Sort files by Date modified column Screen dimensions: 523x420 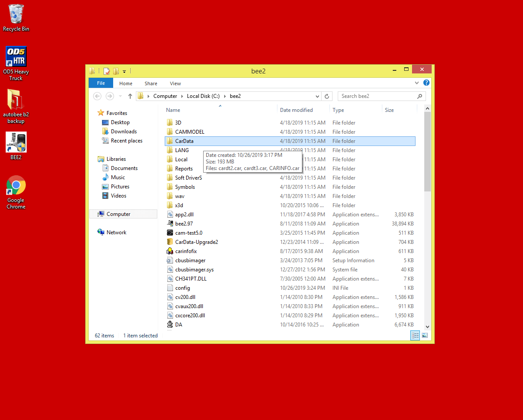[296, 110]
